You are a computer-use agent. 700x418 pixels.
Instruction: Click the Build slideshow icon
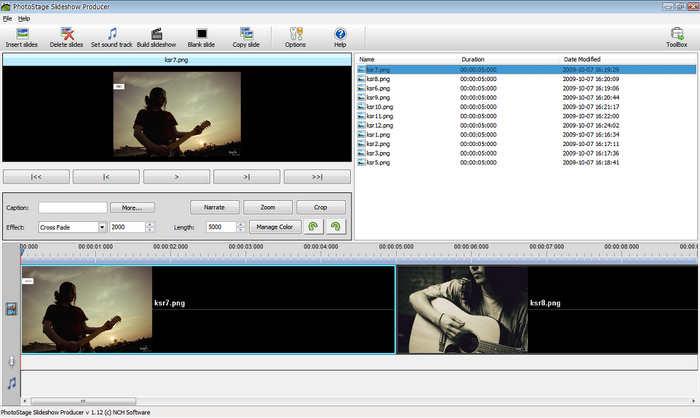pyautogui.click(x=156, y=36)
